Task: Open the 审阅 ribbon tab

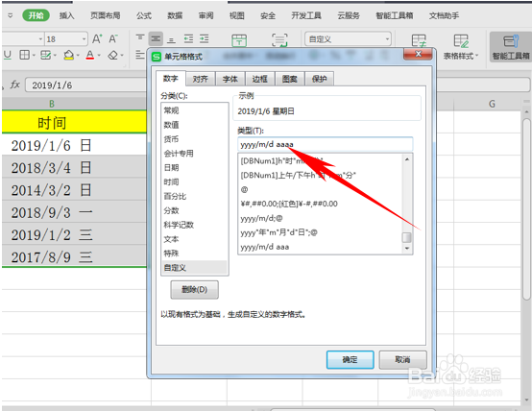Action: (206, 15)
